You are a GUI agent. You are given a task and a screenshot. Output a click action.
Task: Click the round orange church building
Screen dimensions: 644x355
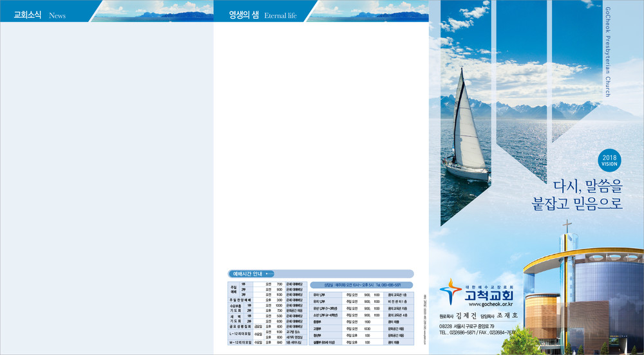(540, 314)
